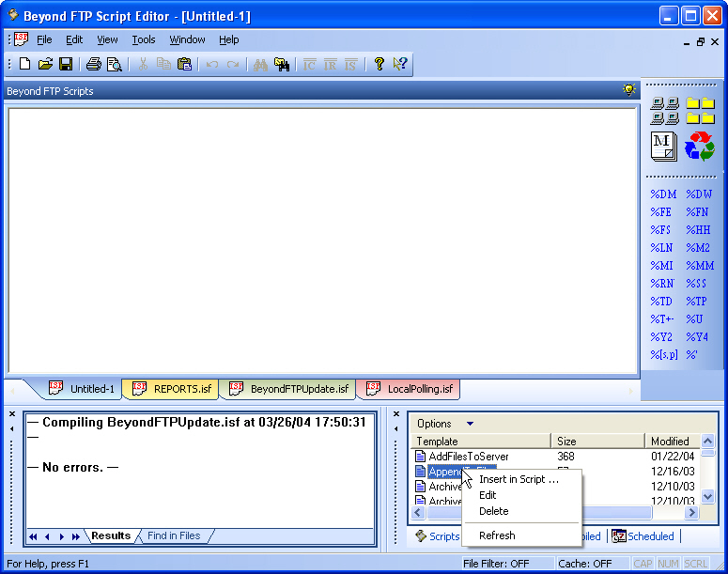The height and width of the screenshot is (574, 728).
Task: Open the File menu
Action: point(44,40)
